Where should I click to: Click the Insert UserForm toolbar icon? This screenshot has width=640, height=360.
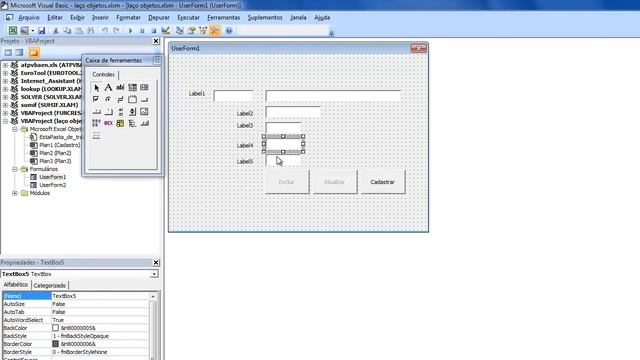pyautogui.click(x=24, y=31)
